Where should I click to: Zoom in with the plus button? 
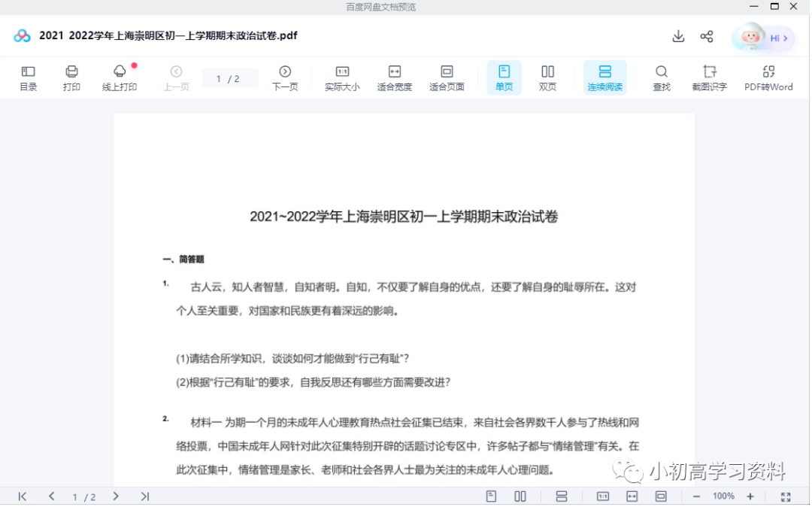coord(750,496)
